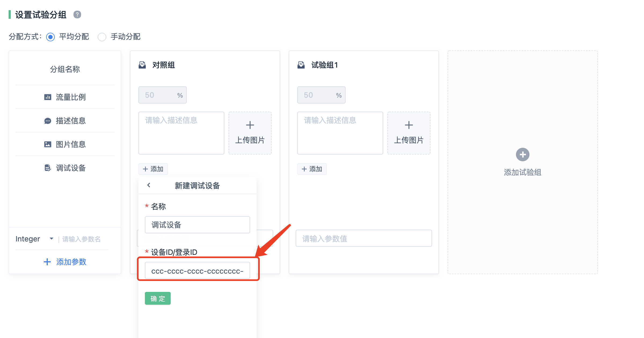Click the 试验组1 group icon
The height and width of the screenshot is (338, 644).
point(301,65)
